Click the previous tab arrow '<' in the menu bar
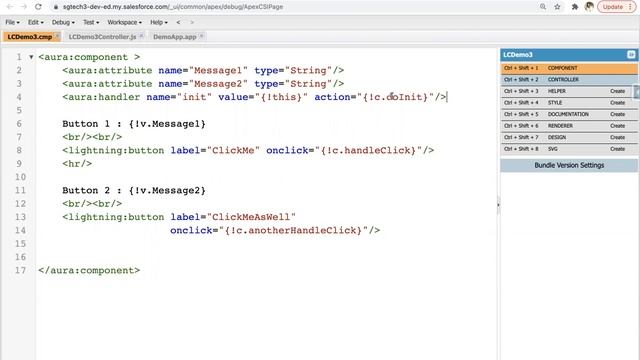Screen dimensions: 640x360 pos(178,22)
